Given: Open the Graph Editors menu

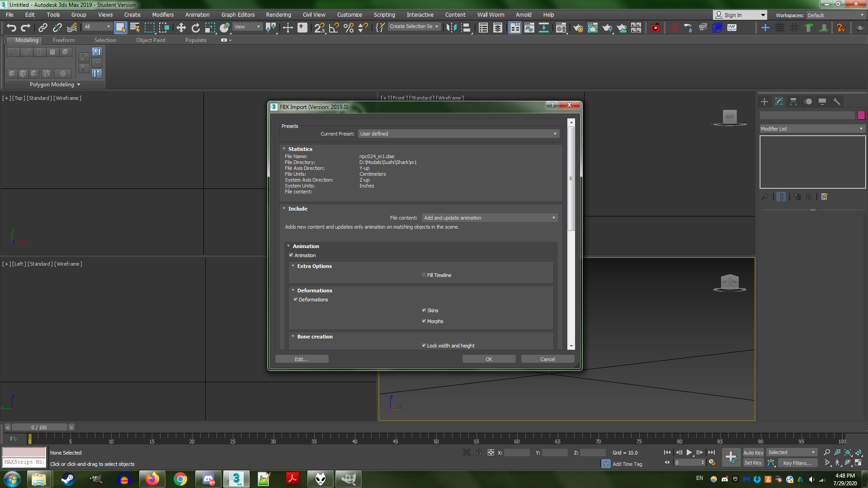Looking at the screenshot, I should point(238,15).
